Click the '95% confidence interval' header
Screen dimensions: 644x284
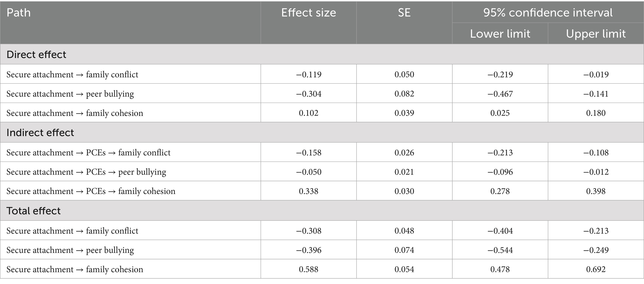(x=548, y=13)
